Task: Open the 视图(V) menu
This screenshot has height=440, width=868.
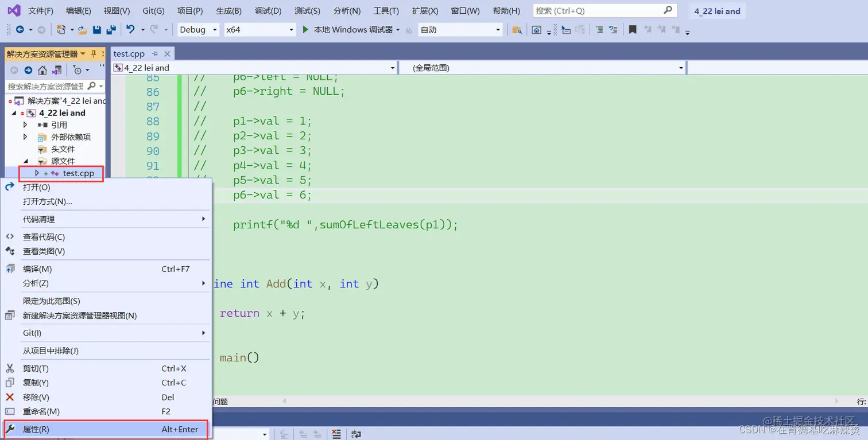Action: [x=117, y=11]
